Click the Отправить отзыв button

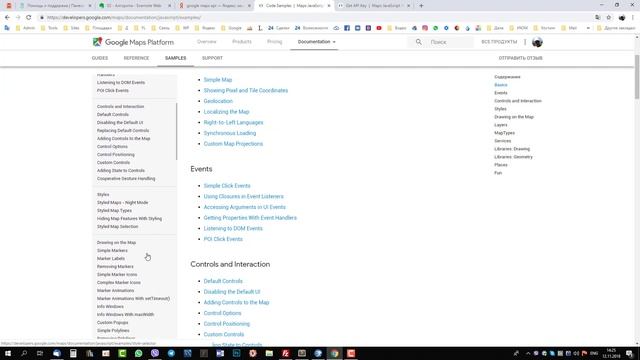(520, 58)
